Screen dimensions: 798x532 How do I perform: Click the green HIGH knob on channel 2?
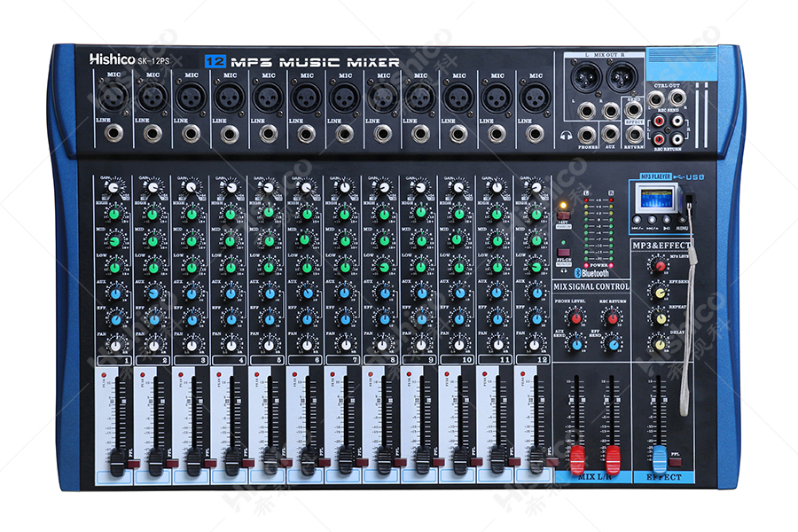click(153, 214)
